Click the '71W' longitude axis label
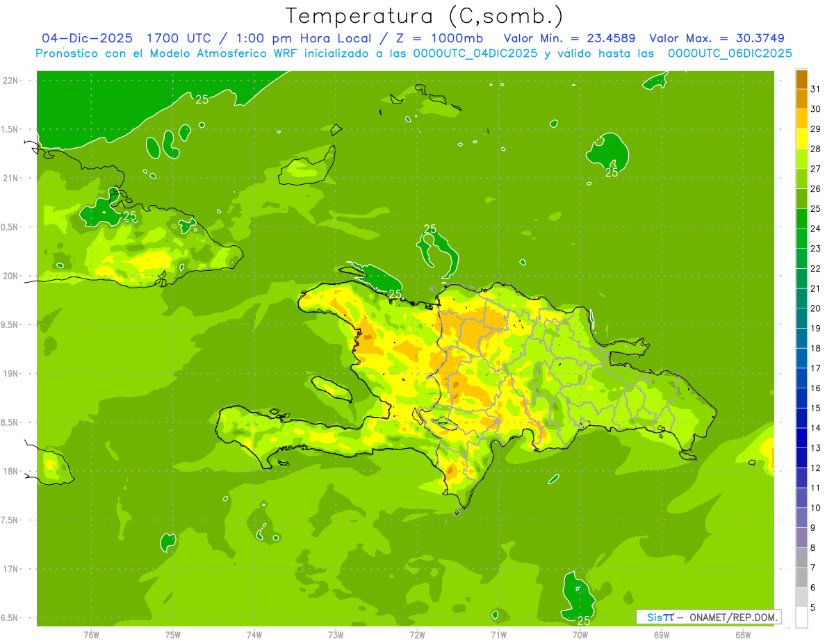 click(x=498, y=635)
